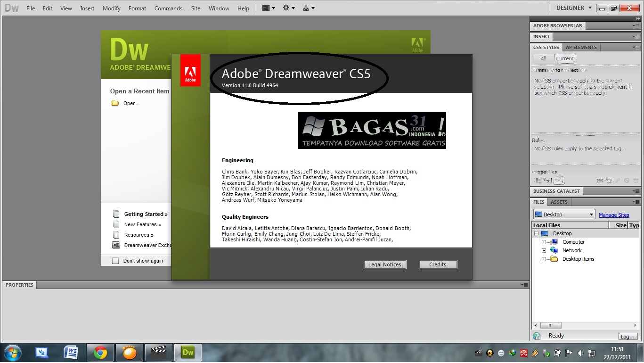The width and height of the screenshot is (644, 363).
Task: Click the New CSS Rule icon
Action: (609, 181)
